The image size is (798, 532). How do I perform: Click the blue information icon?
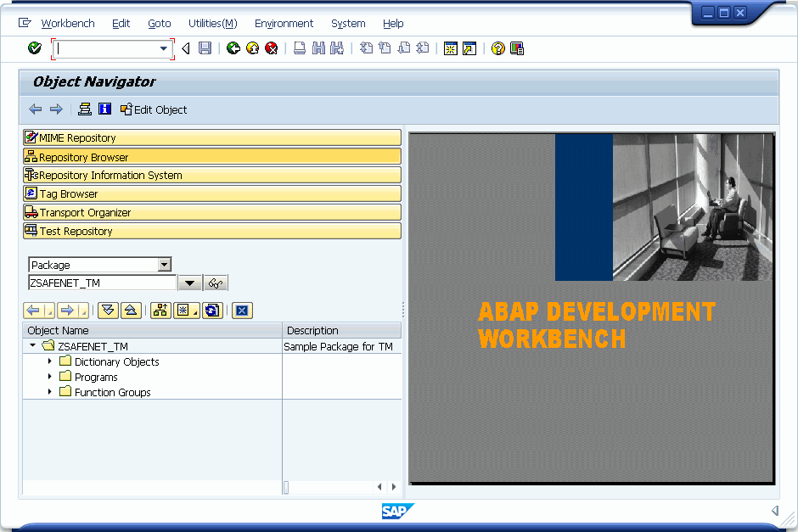point(104,109)
